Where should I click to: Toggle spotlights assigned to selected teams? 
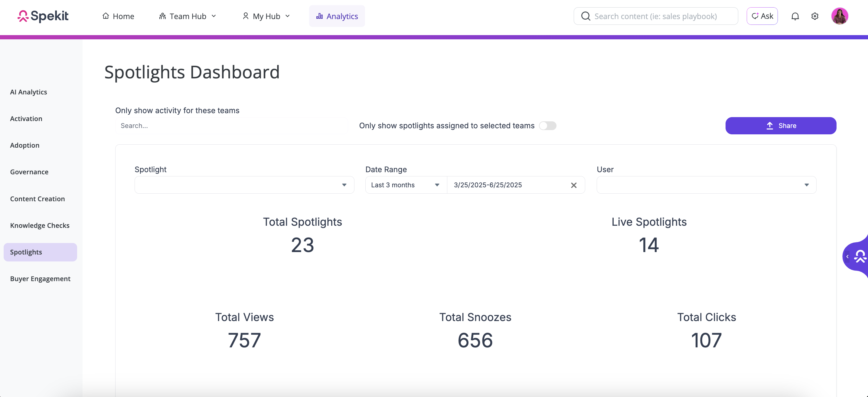(x=547, y=126)
